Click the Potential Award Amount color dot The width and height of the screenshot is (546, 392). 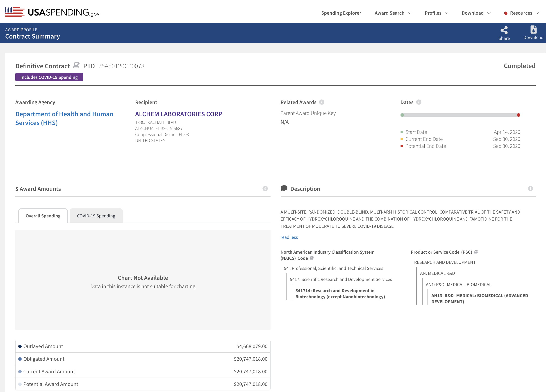coord(20,384)
